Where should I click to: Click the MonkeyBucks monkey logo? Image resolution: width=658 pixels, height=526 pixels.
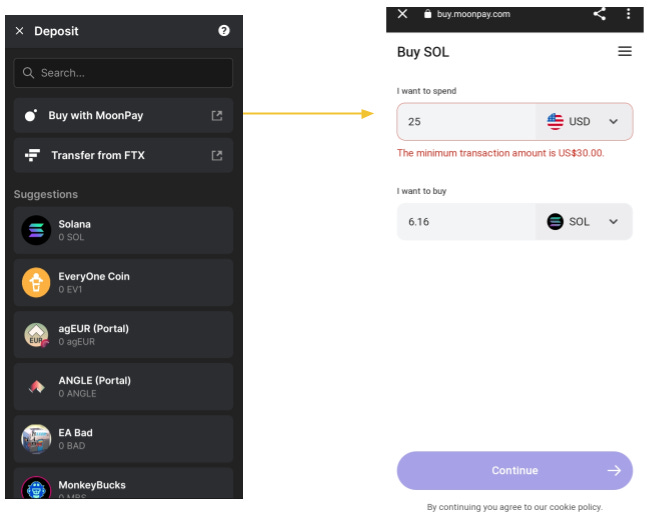tap(36, 488)
